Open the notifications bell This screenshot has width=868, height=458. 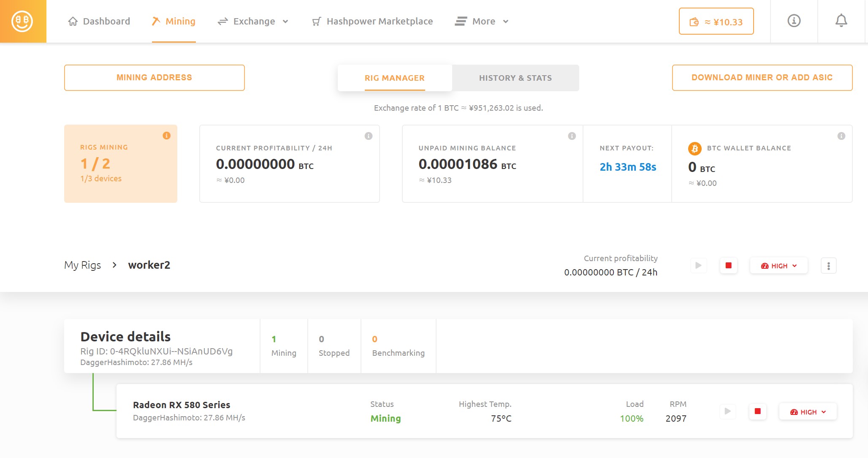tap(841, 21)
